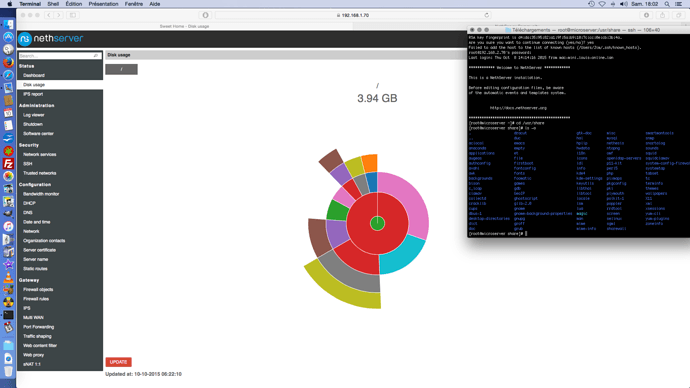Open Software center in sidebar
690x388 pixels.
[x=38, y=134]
